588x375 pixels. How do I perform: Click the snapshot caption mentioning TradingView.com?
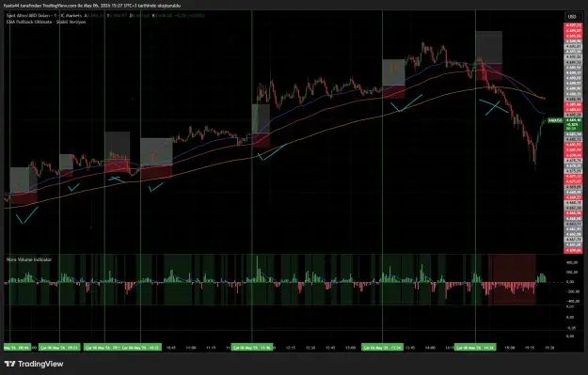click(x=92, y=6)
